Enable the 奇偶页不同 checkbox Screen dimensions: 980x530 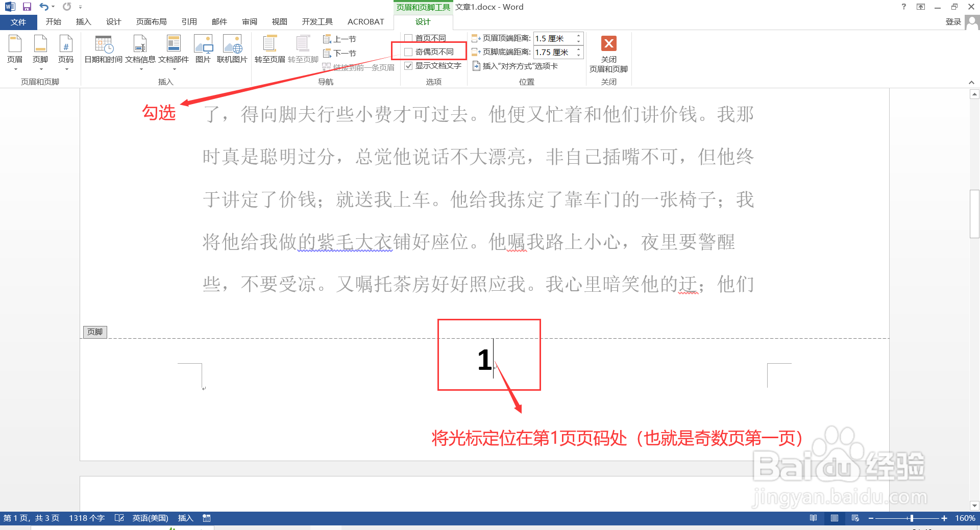click(x=408, y=52)
